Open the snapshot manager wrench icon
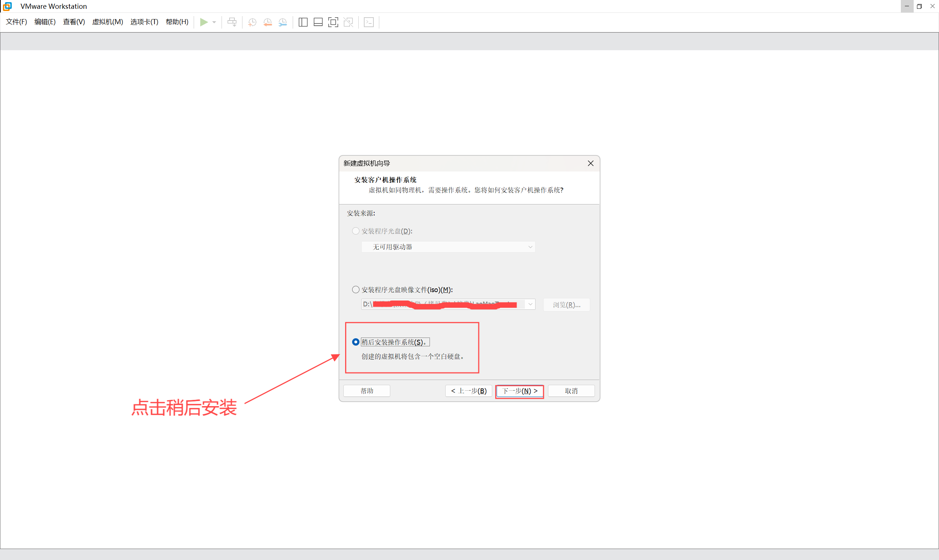Image resolution: width=939 pixels, height=560 pixels. [282, 22]
